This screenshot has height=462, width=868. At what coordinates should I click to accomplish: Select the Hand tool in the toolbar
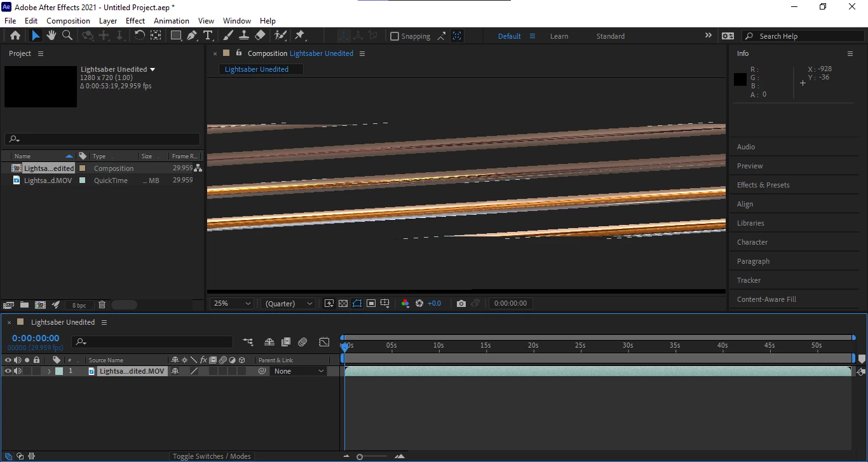coord(51,36)
